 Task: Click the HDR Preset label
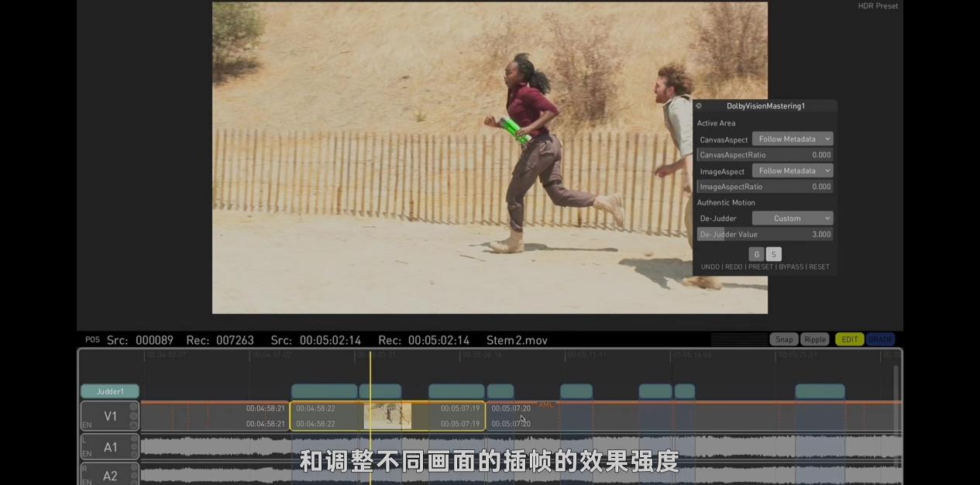click(878, 6)
